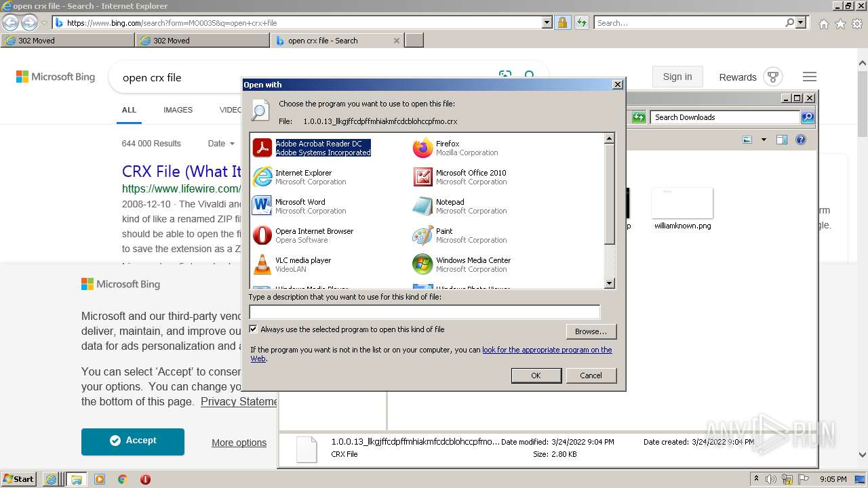868x488 pixels.
Task: Uncheck Always use the selected program checkbox
Action: coord(253,329)
